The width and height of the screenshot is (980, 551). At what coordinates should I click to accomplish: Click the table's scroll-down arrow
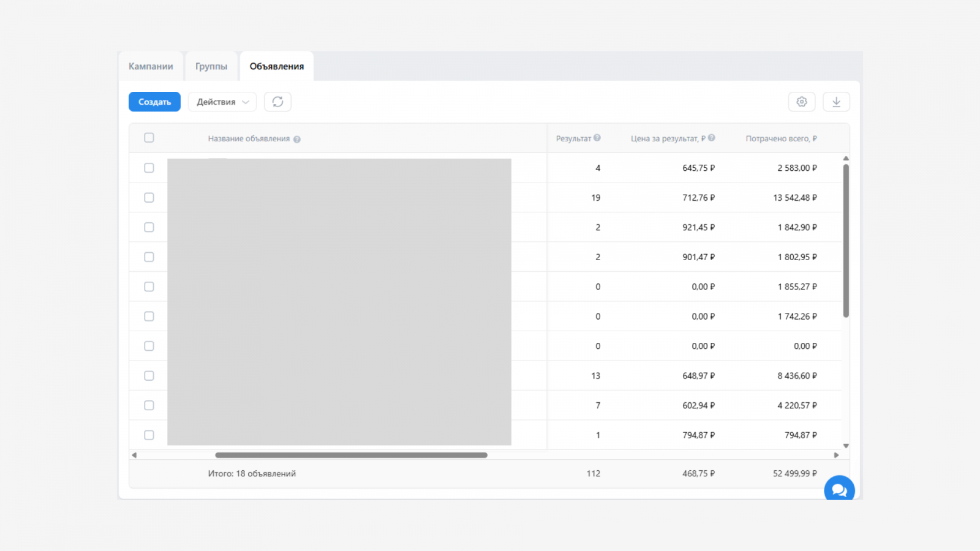pos(846,446)
